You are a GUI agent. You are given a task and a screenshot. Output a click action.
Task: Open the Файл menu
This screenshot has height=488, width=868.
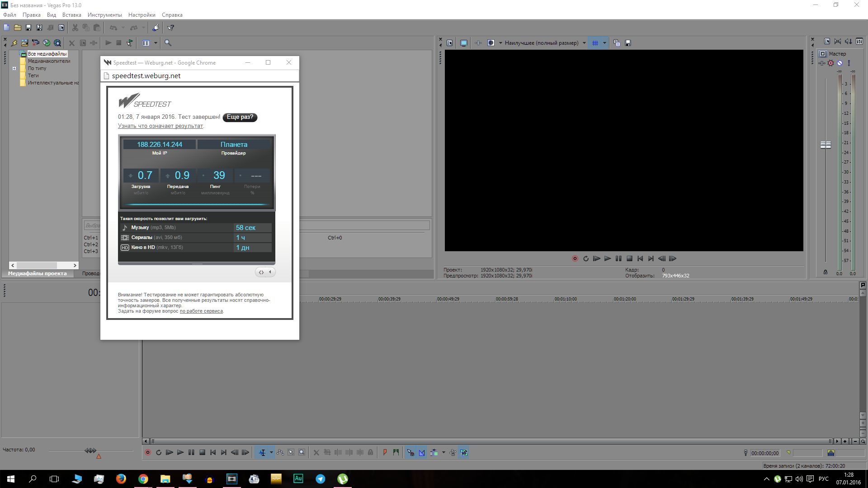tap(9, 15)
